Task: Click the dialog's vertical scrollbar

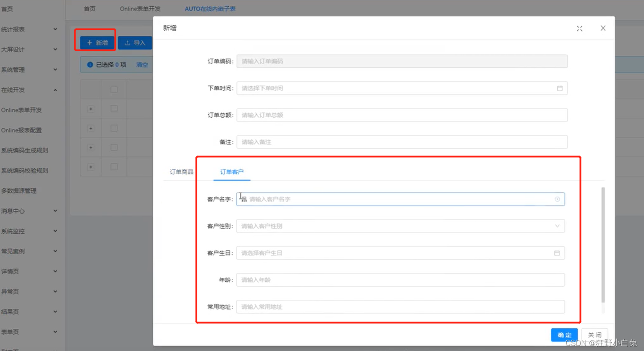Action: click(x=603, y=245)
